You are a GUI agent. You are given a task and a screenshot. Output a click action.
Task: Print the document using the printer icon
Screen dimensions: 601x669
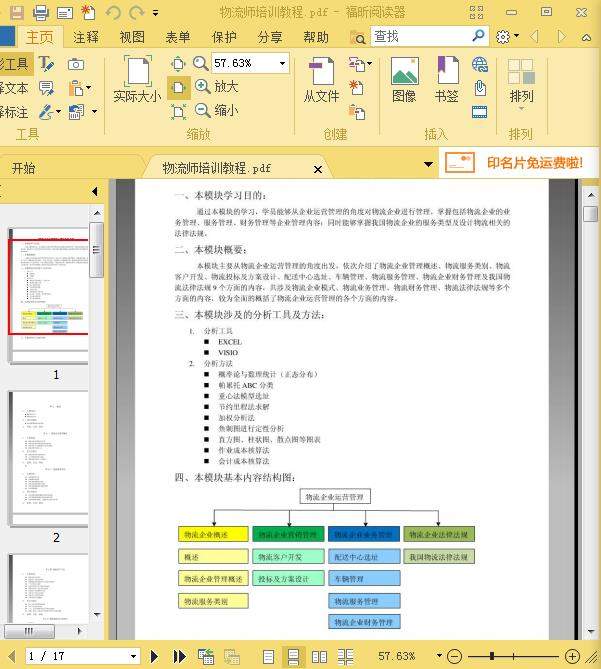[41, 13]
